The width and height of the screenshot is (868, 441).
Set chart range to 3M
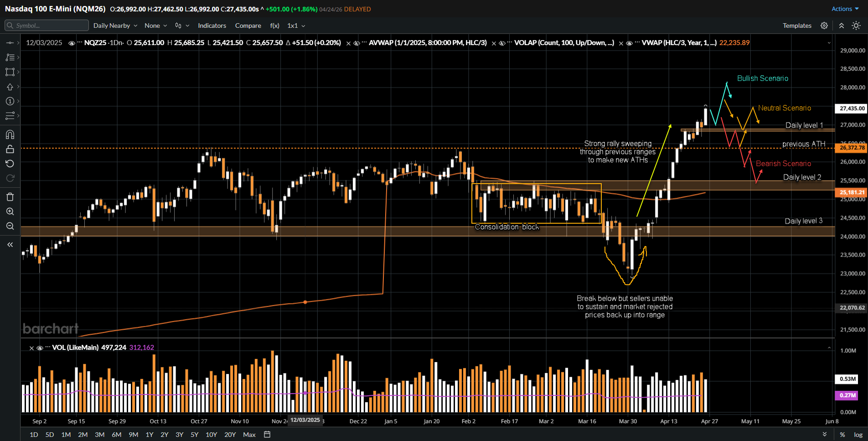(x=100, y=435)
